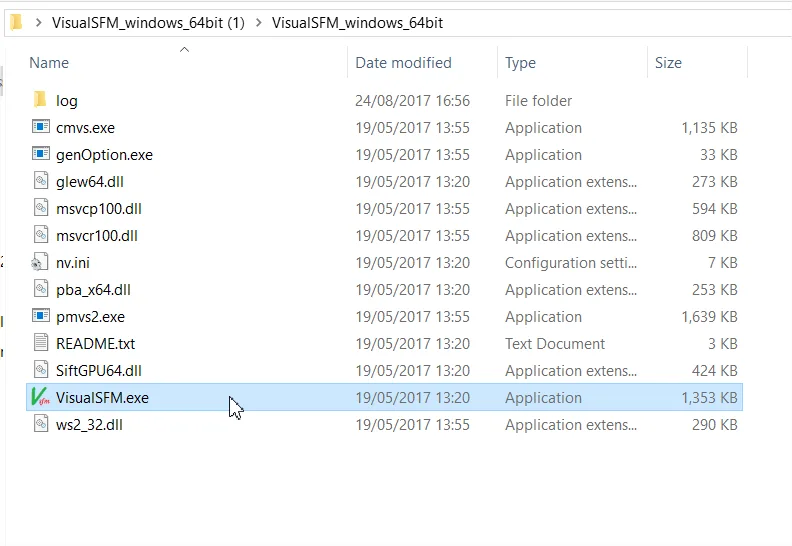Click the VisualSFM_windows_64bit breadcrumb

click(357, 23)
